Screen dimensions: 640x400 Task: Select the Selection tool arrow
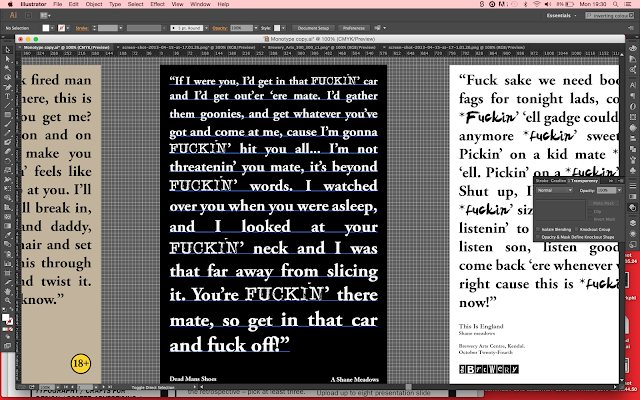click(7, 50)
